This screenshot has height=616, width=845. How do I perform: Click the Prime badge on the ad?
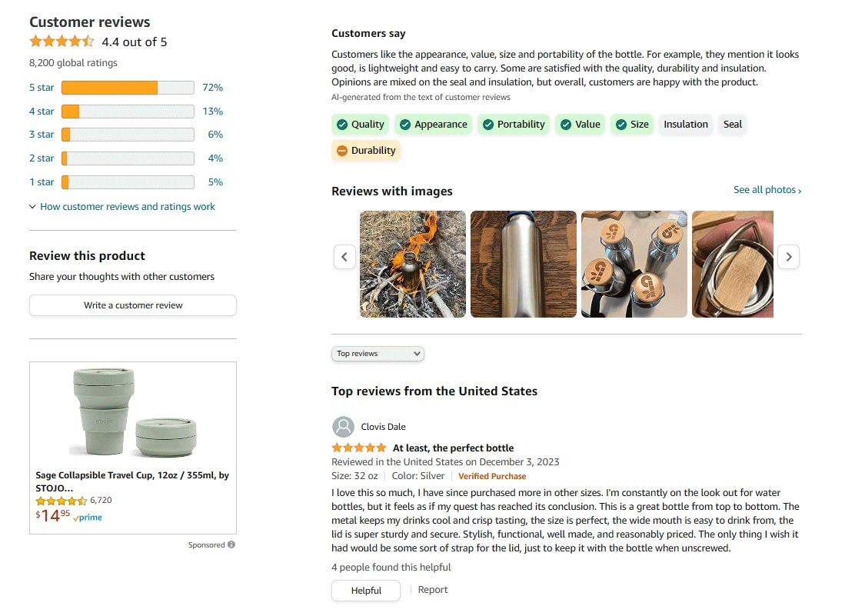tap(88, 518)
